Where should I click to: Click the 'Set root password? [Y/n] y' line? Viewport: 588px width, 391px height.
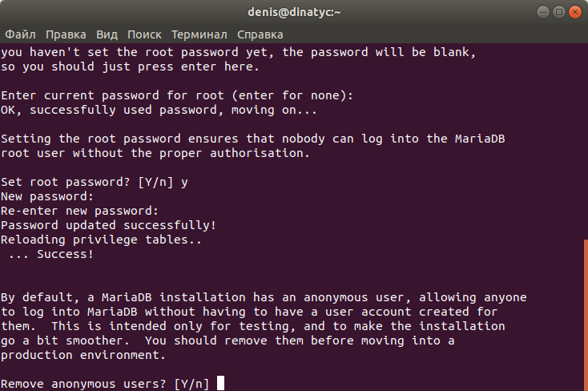(x=95, y=182)
